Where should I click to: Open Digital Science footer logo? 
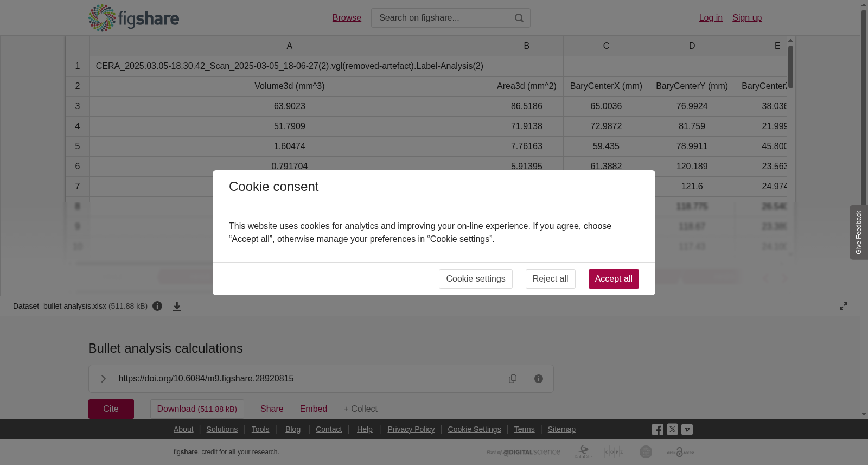click(x=524, y=452)
